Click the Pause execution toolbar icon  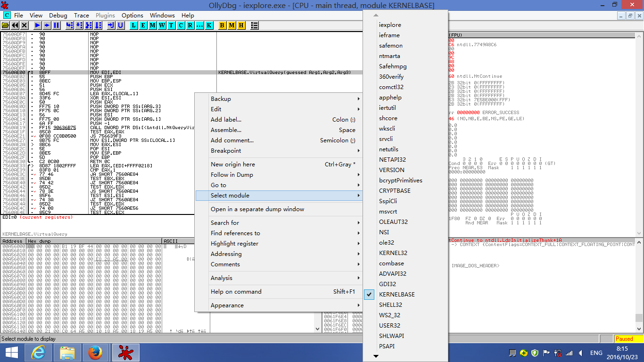[57, 25]
